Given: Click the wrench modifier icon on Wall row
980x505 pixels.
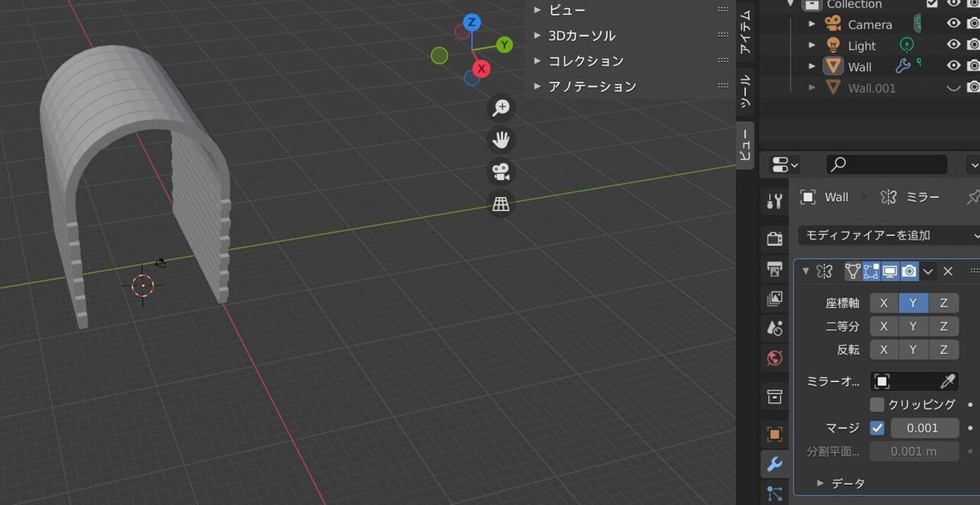Looking at the screenshot, I should point(902,66).
